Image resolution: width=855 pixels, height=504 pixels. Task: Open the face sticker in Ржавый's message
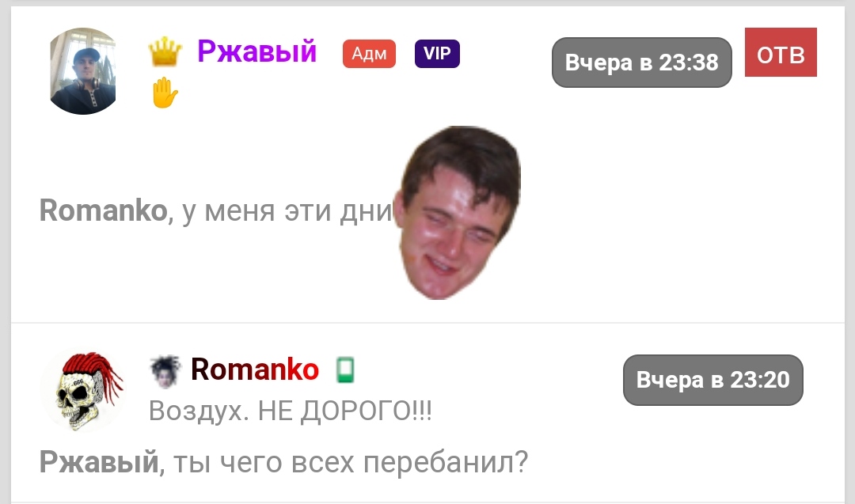coord(458,213)
